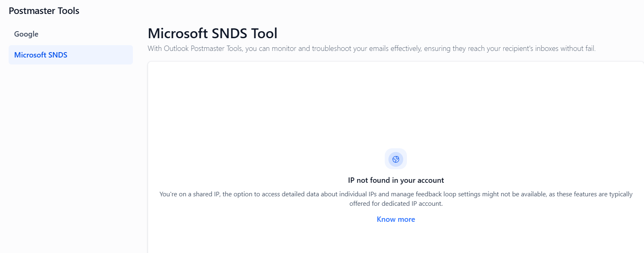Click the word Tool in the page title

click(264, 33)
